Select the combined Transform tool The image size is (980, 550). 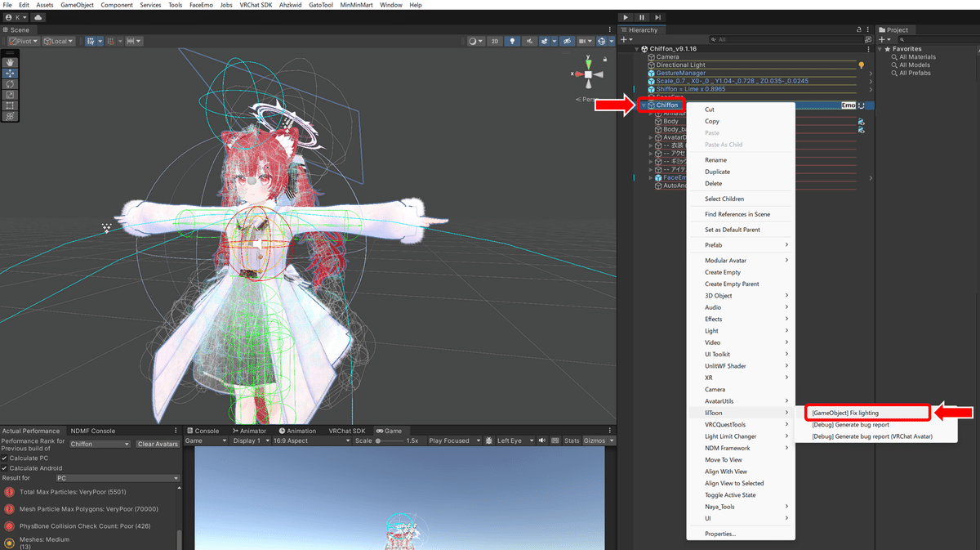pyautogui.click(x=10, y=115)
